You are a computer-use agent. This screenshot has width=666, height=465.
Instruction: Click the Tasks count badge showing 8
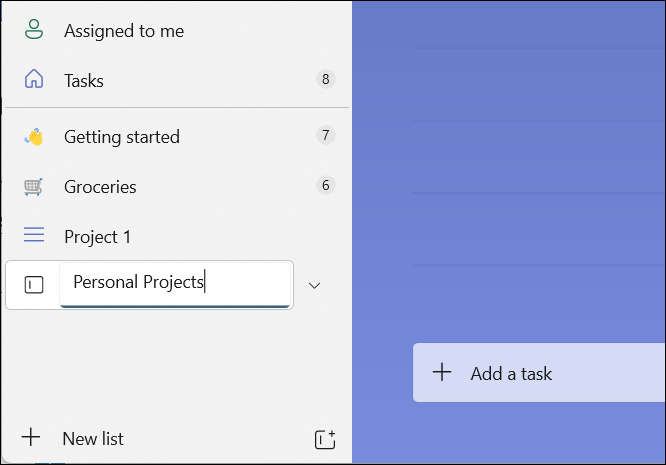point(325,79)
